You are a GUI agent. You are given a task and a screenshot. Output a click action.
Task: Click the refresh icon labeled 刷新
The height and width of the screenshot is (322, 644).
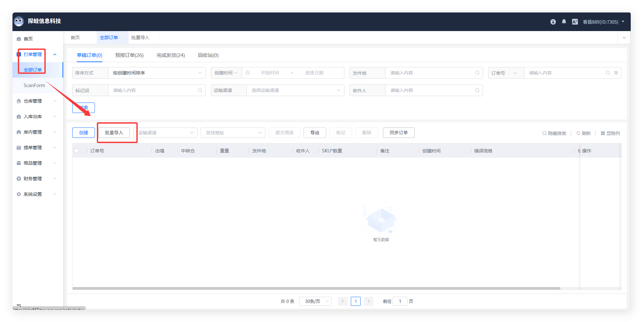tap(578, 133)
